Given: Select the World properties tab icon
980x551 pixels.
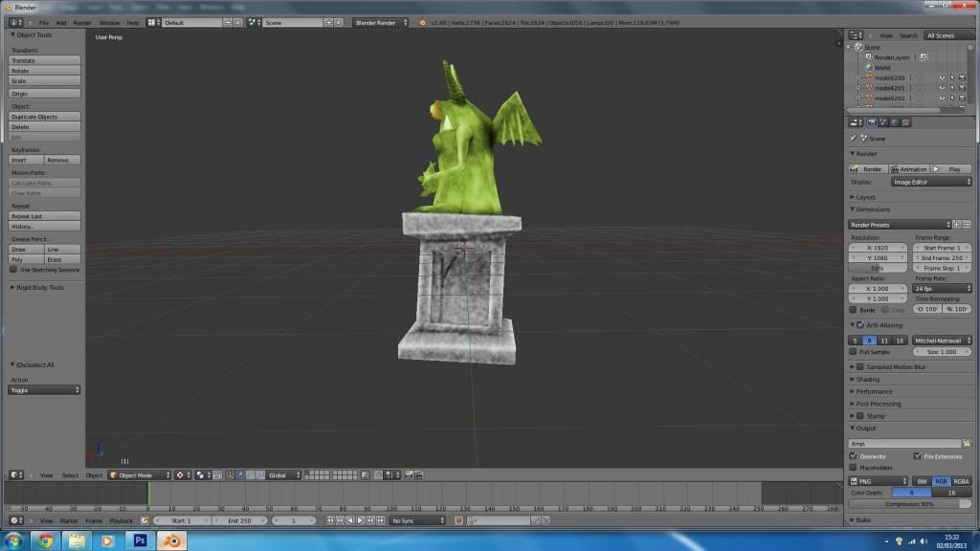Looking at the screenshot, I should [x=895, y=122].
